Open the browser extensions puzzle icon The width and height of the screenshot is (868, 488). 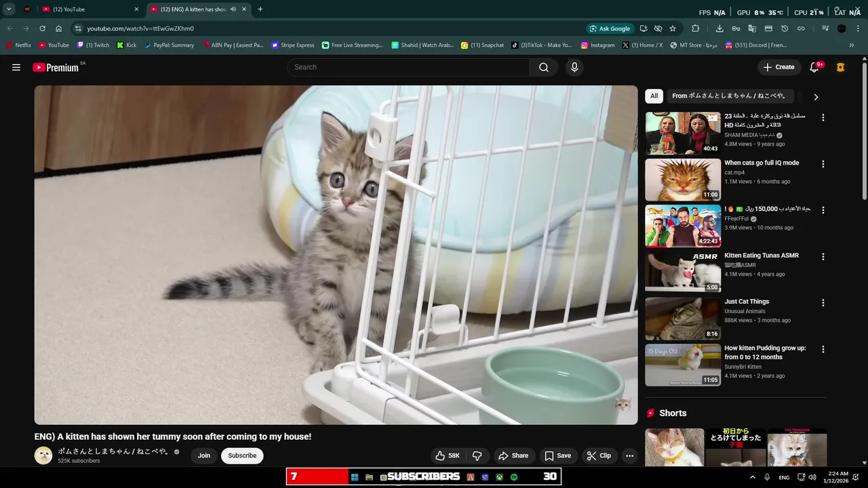point(696,28)
